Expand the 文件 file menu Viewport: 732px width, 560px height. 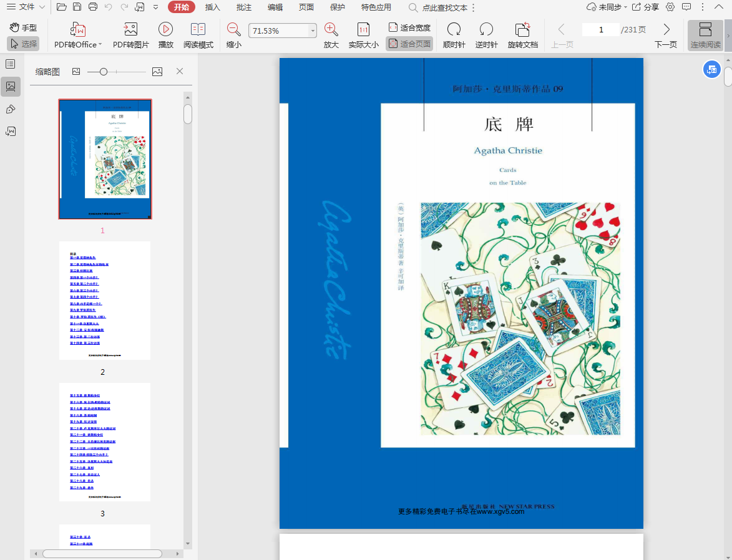(25, 7)
